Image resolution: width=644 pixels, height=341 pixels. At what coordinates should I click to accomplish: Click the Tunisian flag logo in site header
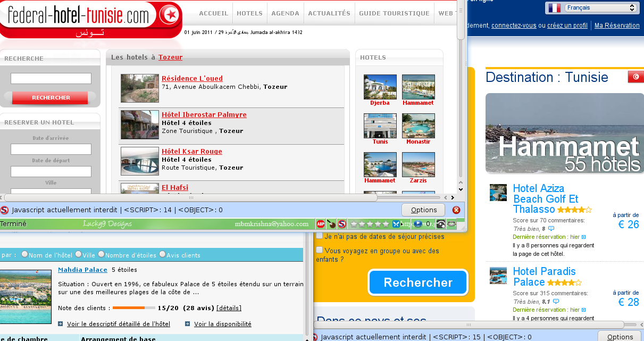click(170, 15)
